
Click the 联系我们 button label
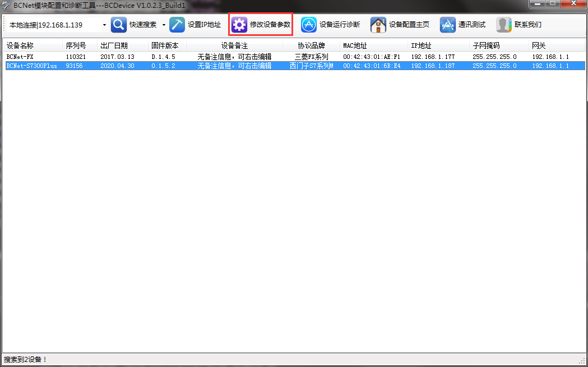click(x=527, y=25)
